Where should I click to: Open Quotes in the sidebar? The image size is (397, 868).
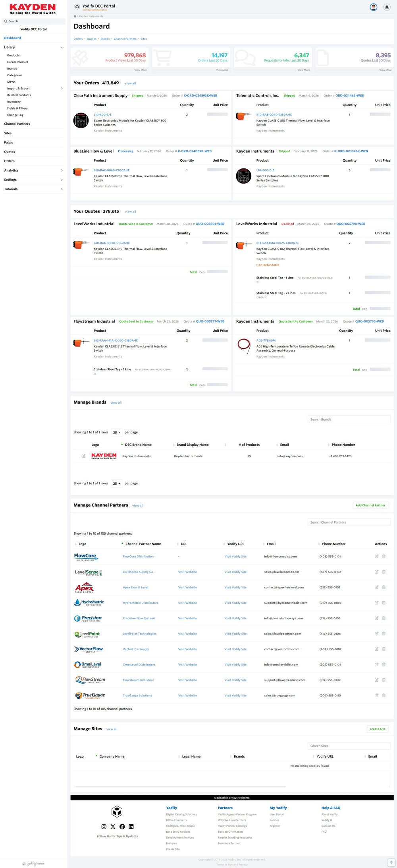10,152
